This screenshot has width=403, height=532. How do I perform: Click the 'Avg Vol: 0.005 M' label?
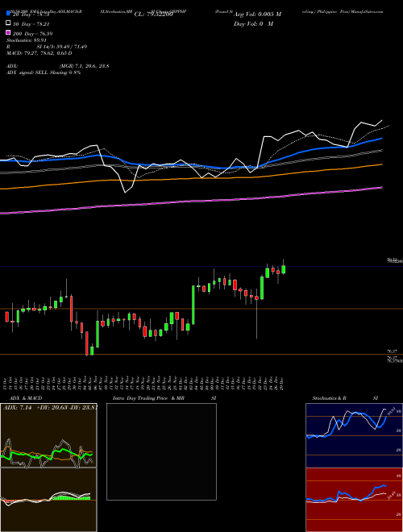[x=257, y=15]
